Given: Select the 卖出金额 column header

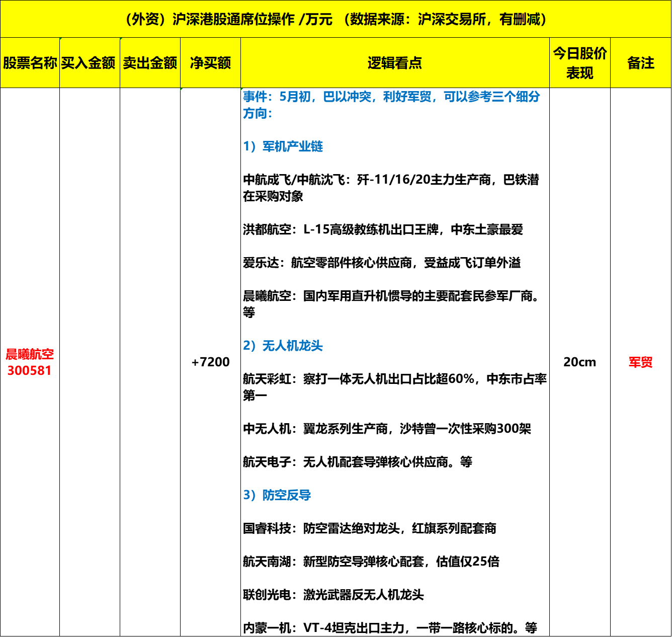Looking at the screenshot, I should [x=150, y=63].
